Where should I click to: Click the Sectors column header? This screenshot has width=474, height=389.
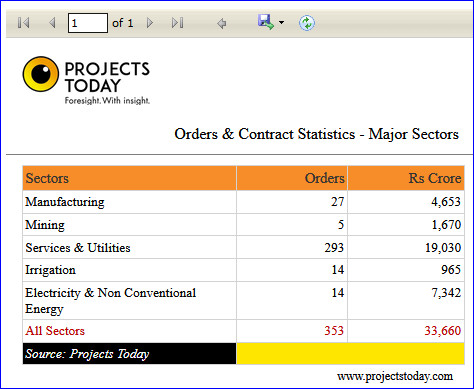click(x=129, y=178)
